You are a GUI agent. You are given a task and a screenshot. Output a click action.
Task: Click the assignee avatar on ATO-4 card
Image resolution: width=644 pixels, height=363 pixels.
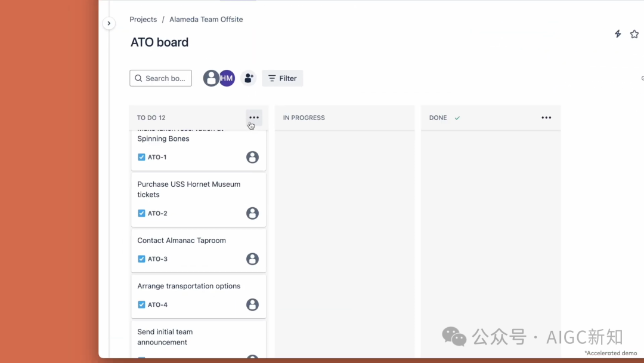point(253,304)
